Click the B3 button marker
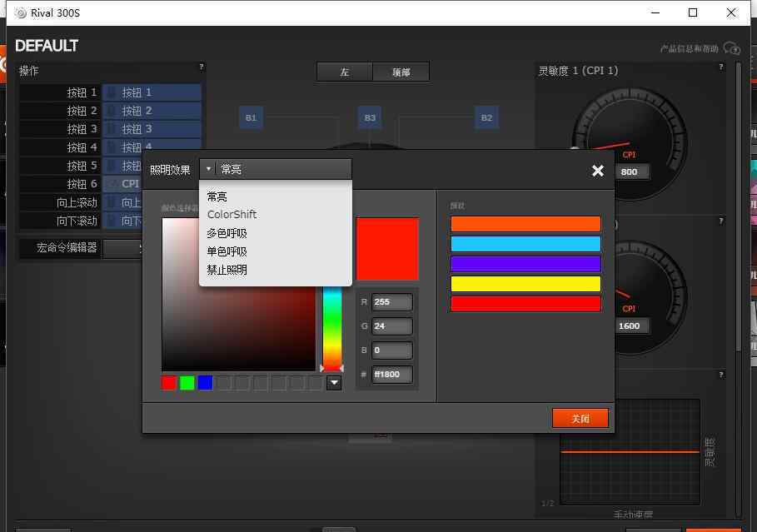757x532 pixels. (x=370, y=117)
